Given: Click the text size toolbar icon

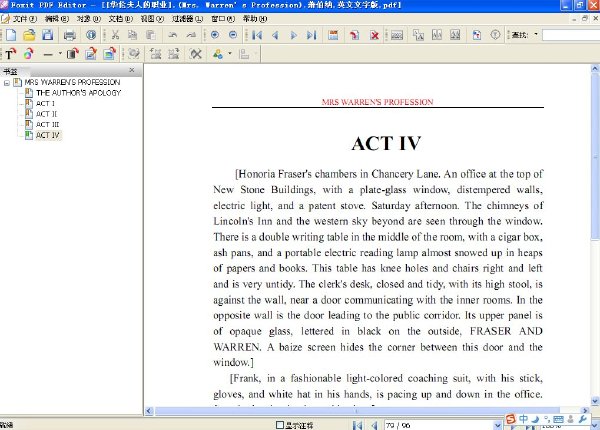Looking at the screenshot, I should pyautogui.click(x=418, y=35).
